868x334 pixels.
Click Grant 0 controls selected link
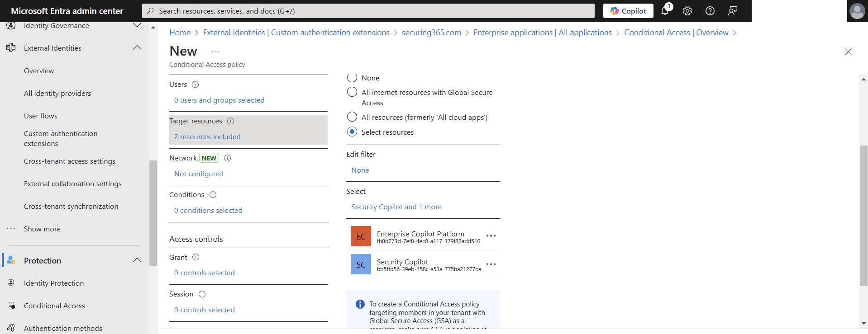(x=205, y=273)
